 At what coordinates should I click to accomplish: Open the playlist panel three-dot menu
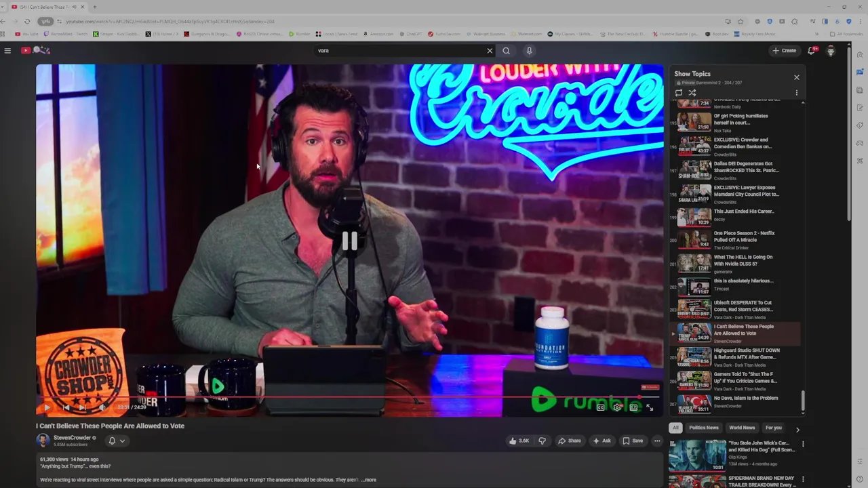point(797,93)
